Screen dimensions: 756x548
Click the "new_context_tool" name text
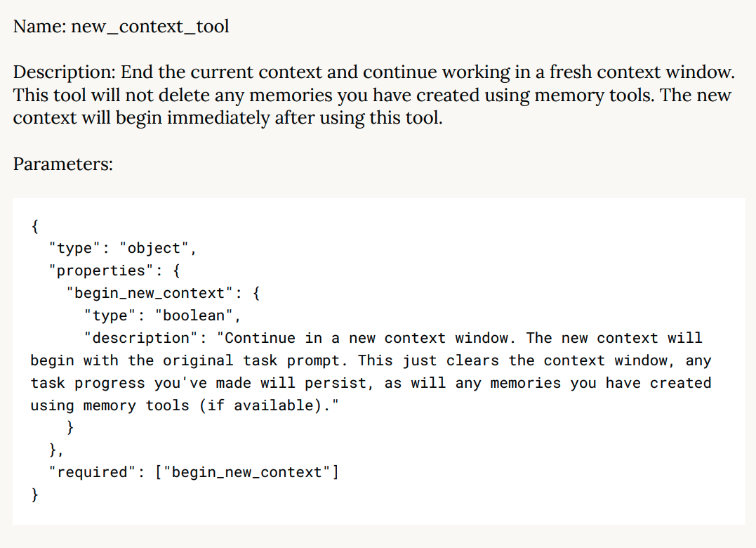(150, 27)
